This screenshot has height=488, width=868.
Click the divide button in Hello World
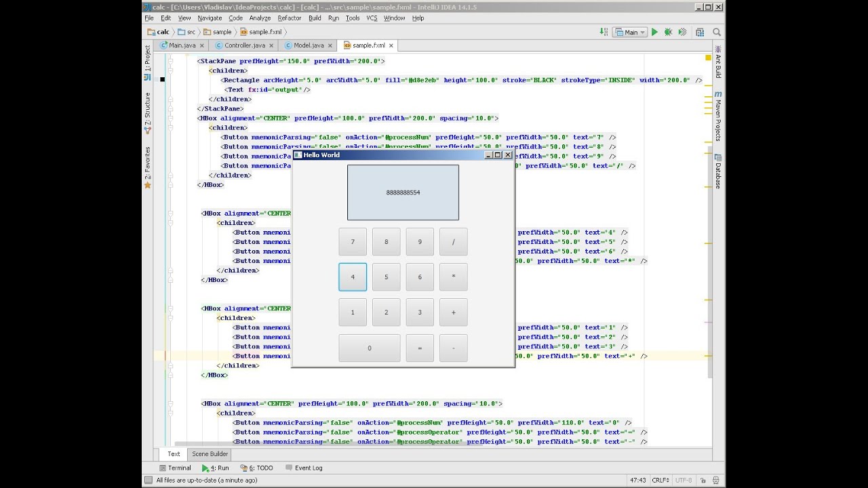pos(454,242)
